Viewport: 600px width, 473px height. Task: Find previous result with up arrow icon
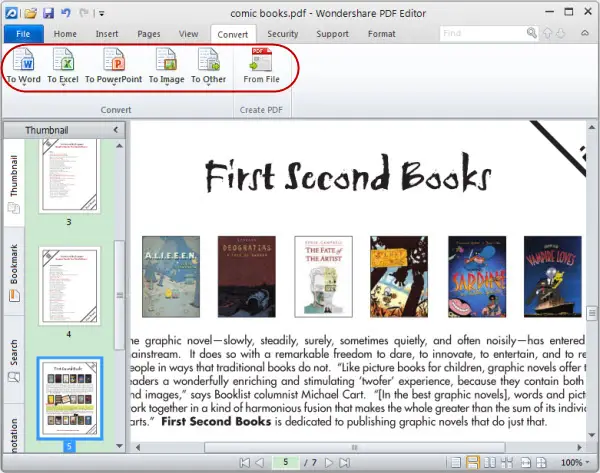click(x=547, y=33)
